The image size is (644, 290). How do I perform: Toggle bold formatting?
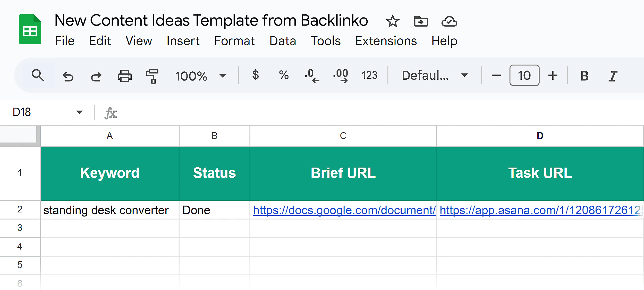pos(584,76)
